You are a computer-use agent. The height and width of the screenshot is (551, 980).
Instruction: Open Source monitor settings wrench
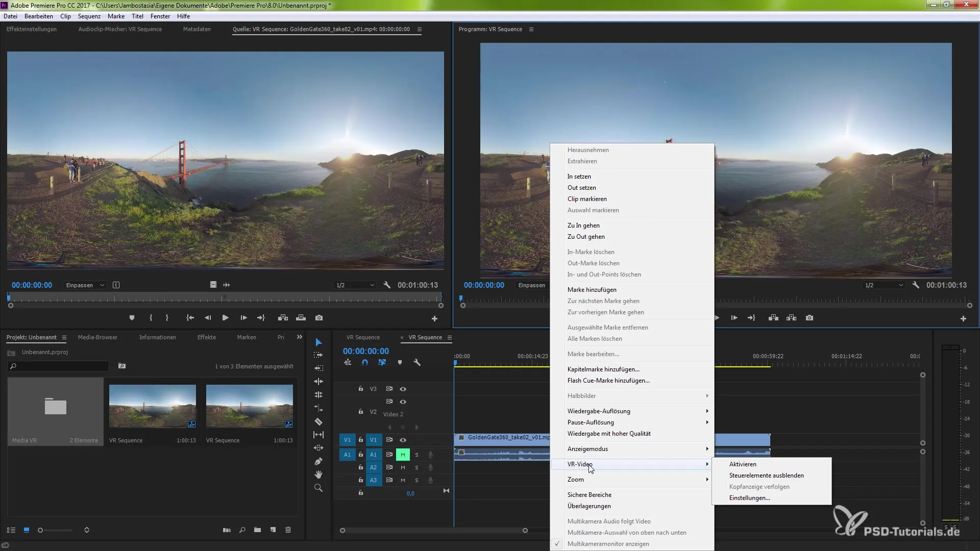pyautogui.click(x=387, y=285)
